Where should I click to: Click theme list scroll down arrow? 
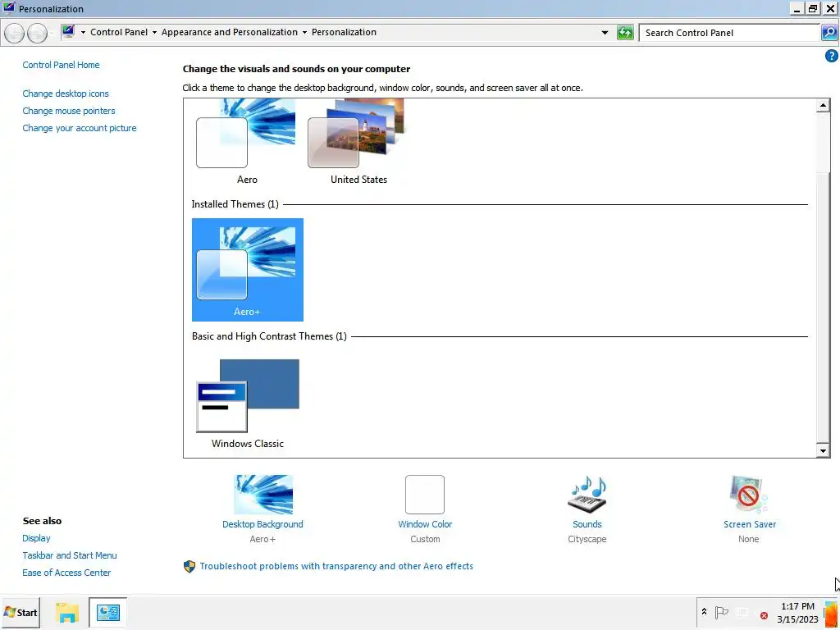click(824, 450)
